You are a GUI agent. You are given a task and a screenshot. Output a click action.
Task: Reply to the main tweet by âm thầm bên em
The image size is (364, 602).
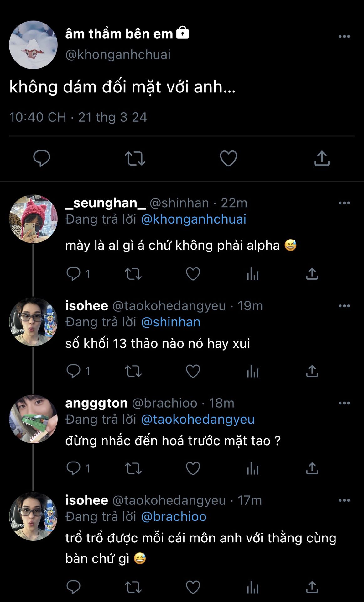(42, 158)
